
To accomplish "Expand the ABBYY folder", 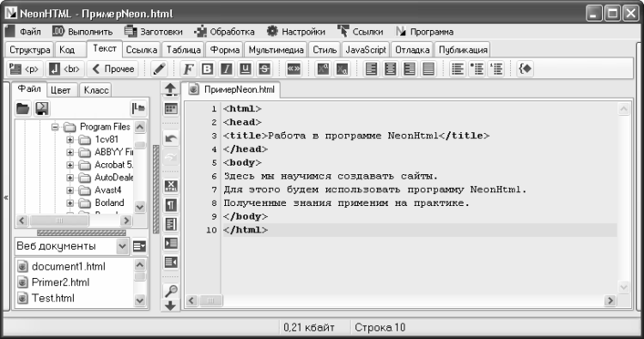I will tap(70, 152).
